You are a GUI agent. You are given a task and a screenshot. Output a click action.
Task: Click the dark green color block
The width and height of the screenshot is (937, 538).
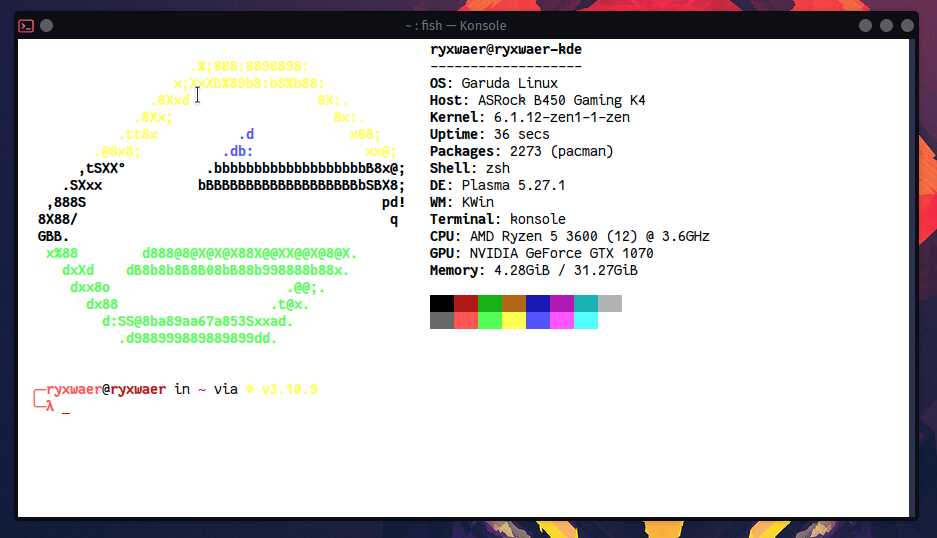tap(490, 303)
